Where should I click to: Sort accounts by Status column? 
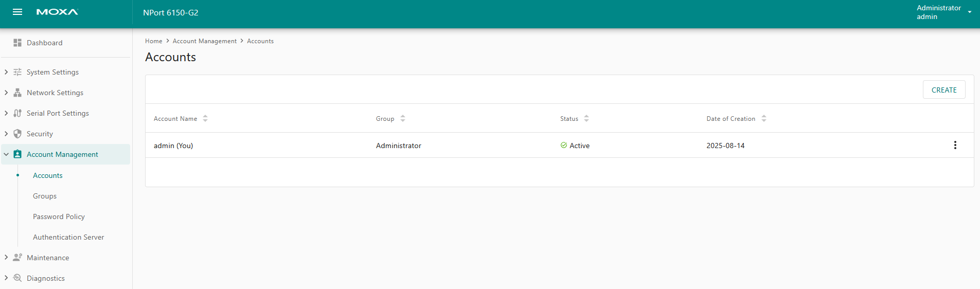586,118
